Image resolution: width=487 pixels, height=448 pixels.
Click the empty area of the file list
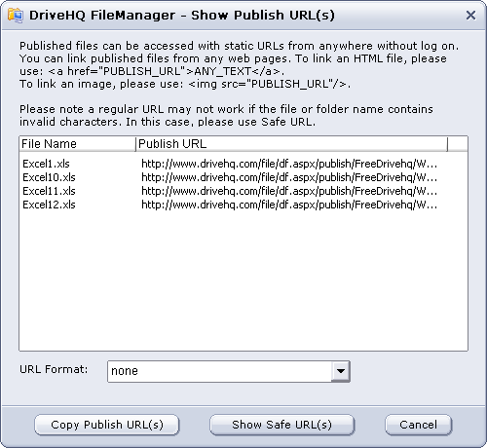tap(243, 280)
